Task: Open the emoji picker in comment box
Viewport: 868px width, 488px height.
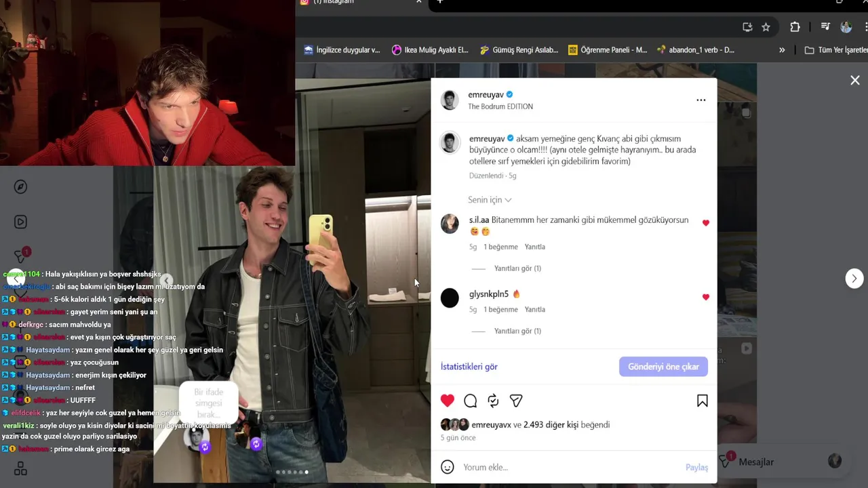Action: click(448, 467)
